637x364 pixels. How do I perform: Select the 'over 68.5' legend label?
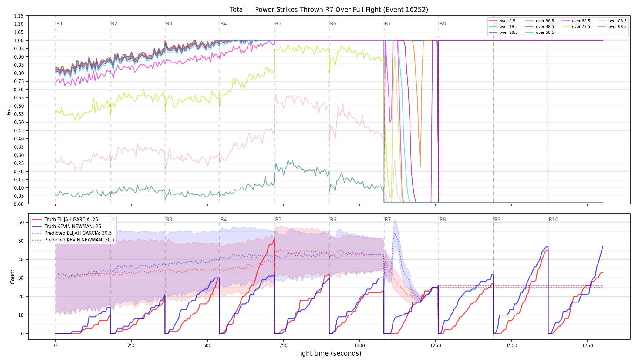581,21
